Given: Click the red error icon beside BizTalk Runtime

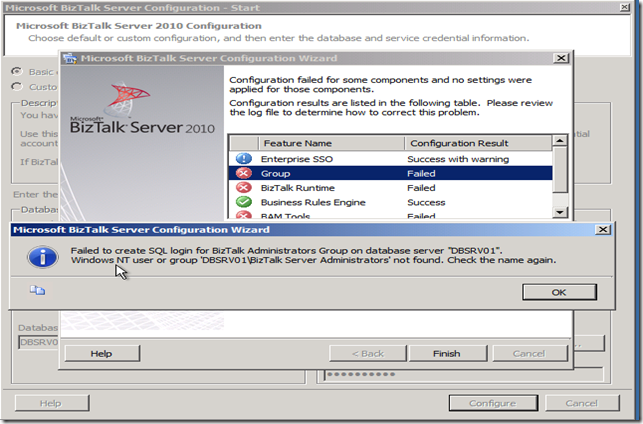Looking at the screenshot, I should [x=244, y=188].
